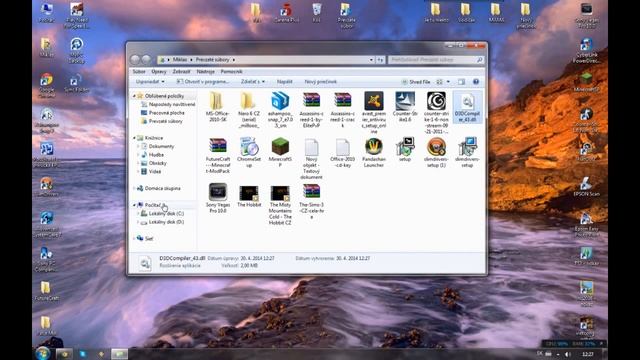
Task: Select the slimdrivers-setup (1) file
Action: pos(436,153)
